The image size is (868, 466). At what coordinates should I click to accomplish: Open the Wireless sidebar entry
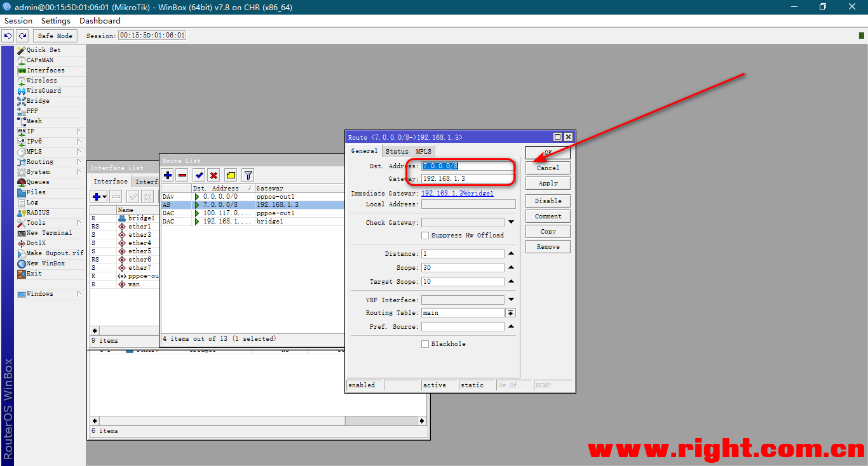(42, 81)
